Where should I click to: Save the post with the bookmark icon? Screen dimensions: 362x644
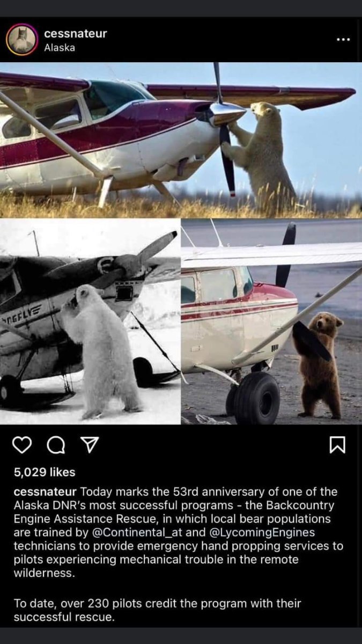coord(337,445)
